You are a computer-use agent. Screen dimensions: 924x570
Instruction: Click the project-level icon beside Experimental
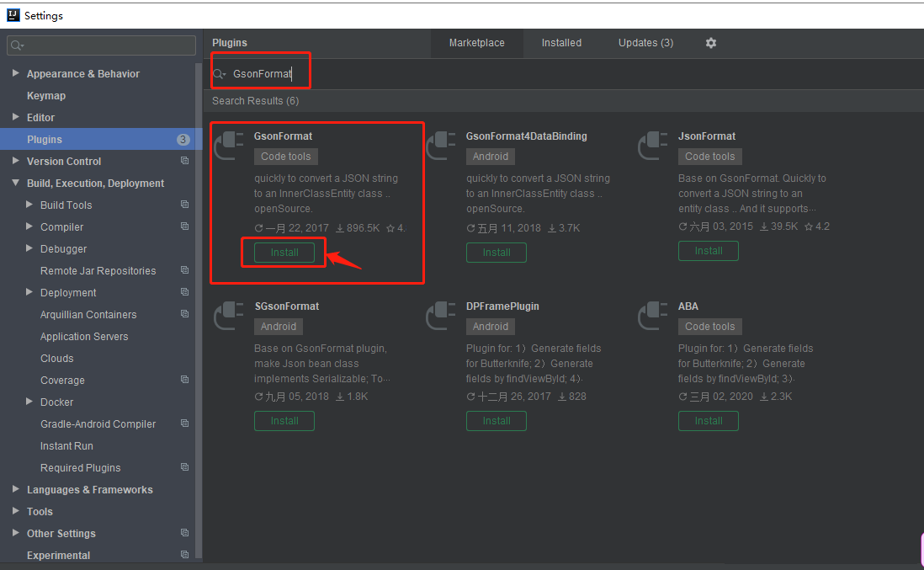point(184,554)
